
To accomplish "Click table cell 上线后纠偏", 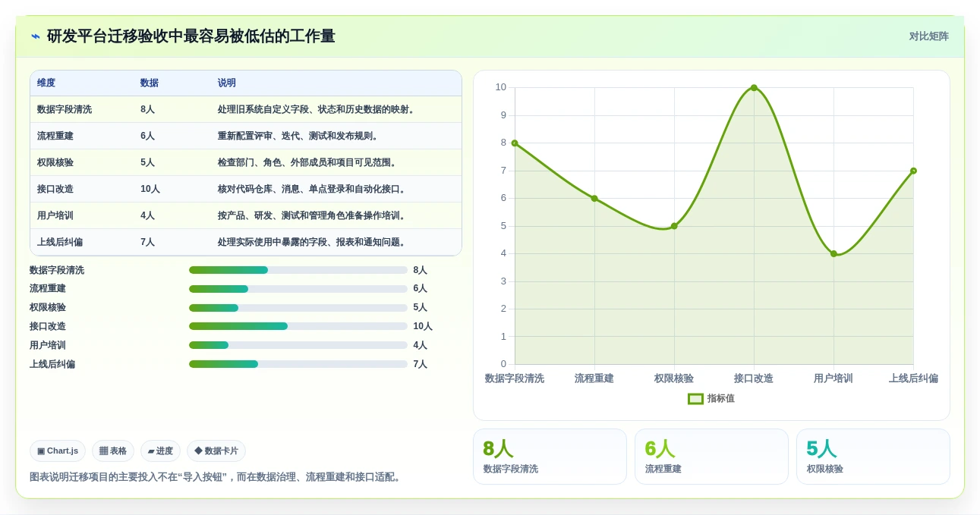I will [x=60, y=242].
